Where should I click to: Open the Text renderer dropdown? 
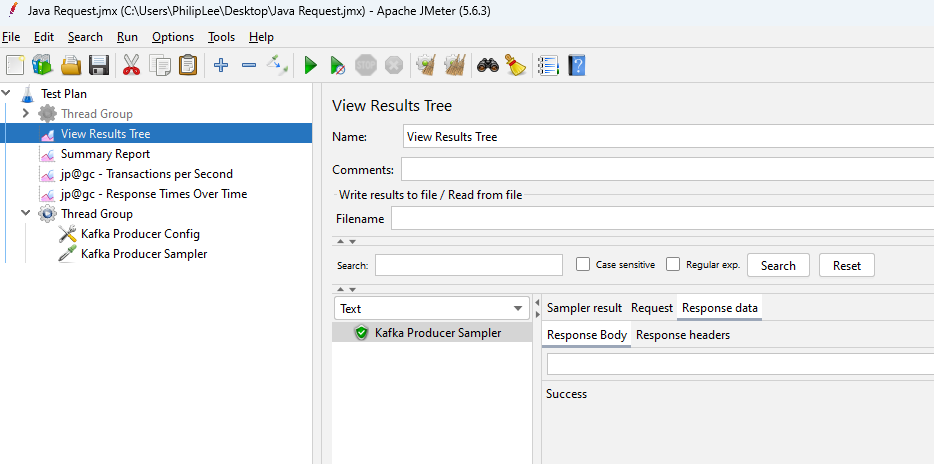[431, 309]
